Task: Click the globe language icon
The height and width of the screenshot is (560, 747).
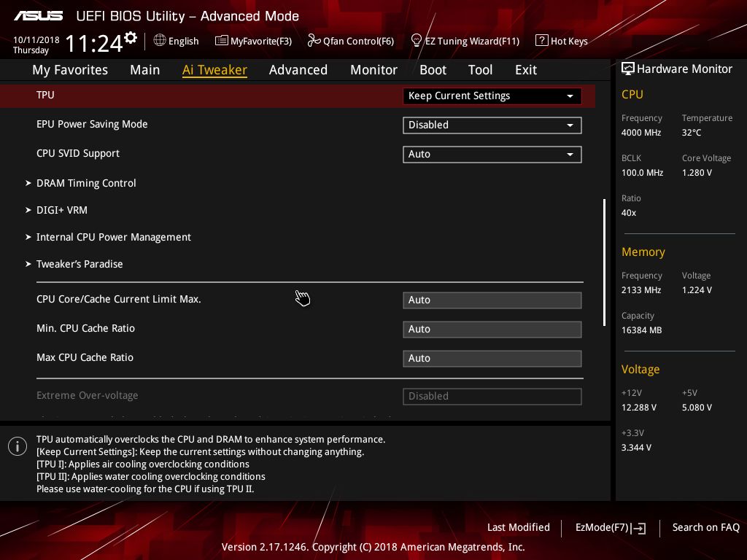Action: pos(160,40)
